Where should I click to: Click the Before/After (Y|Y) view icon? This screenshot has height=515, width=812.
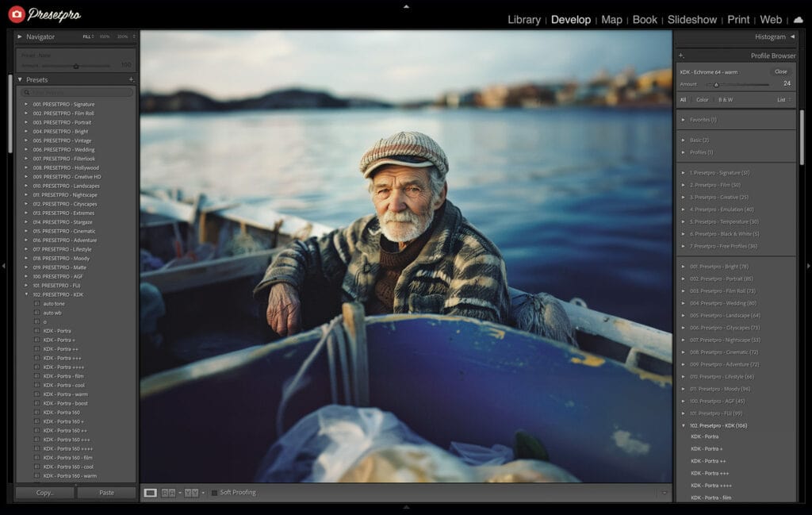[x=191, y=493]
